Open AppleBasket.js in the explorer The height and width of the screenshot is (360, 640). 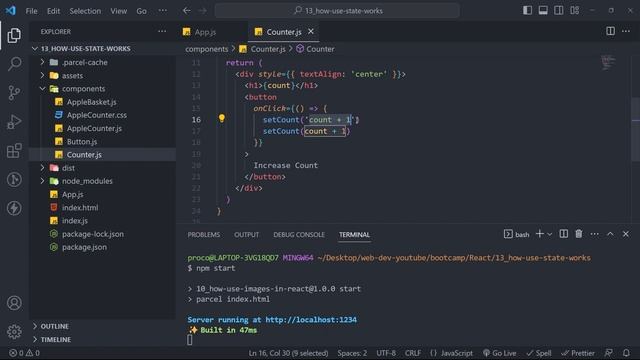(91, 102)
